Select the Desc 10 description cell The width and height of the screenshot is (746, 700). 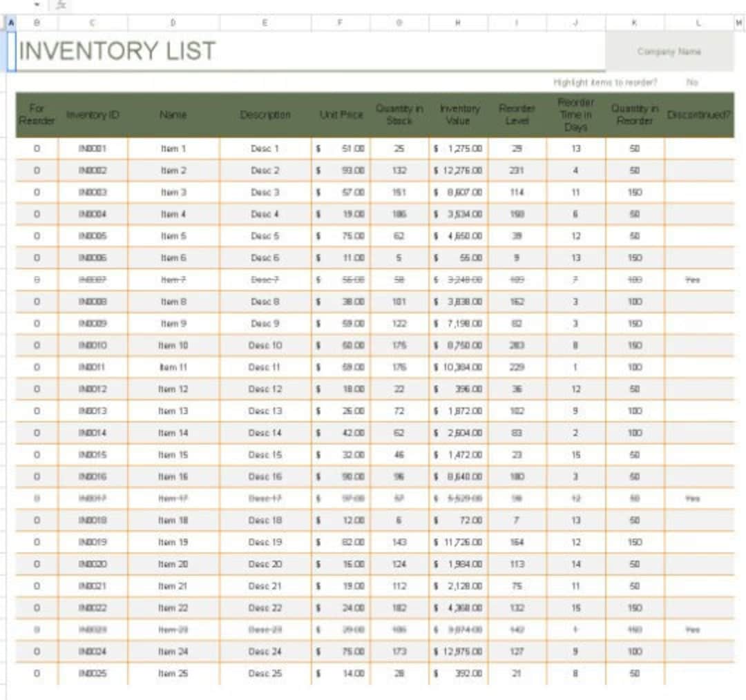(264, 345)
